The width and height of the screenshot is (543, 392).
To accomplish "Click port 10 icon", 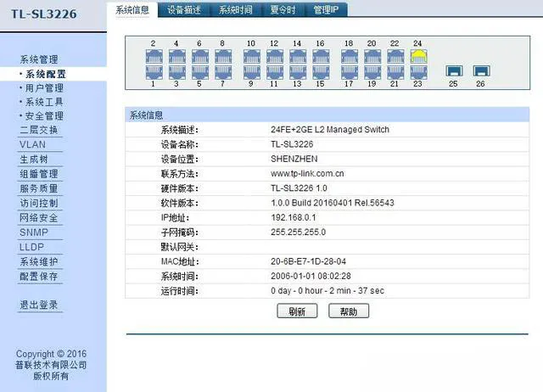I will 252,56.
